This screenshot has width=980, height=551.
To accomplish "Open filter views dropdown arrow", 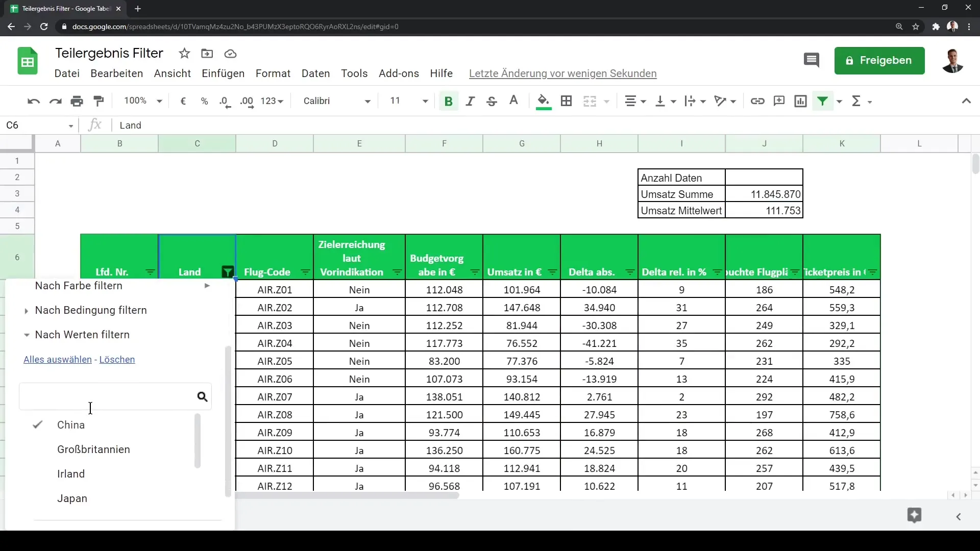I will (839, 102).
